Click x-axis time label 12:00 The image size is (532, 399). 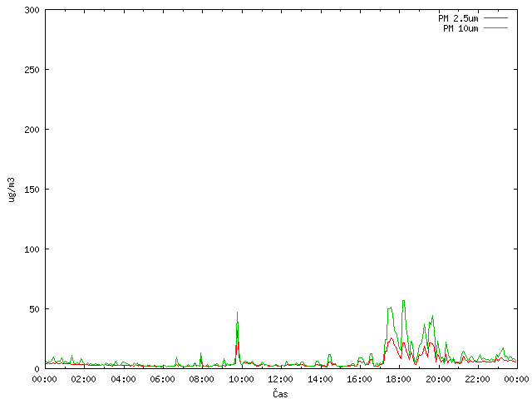click(280, 379)
